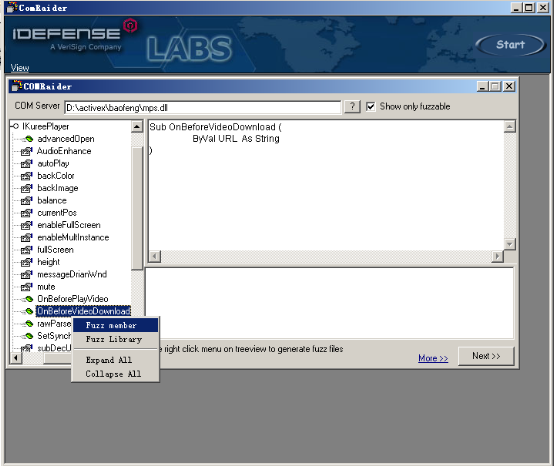This screenshot has height=467, width=555.
Task: Select balance in the tree
Action: coord(52,200)
